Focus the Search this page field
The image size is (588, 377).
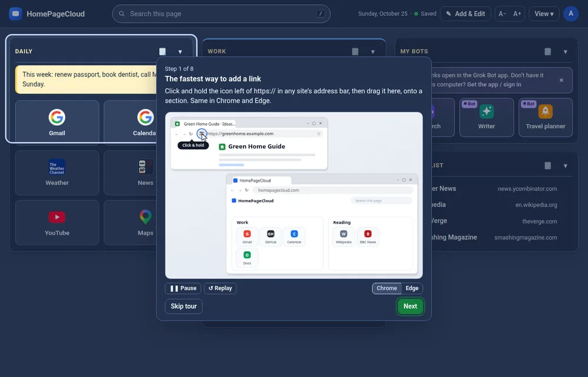click(x=221, y=14)
